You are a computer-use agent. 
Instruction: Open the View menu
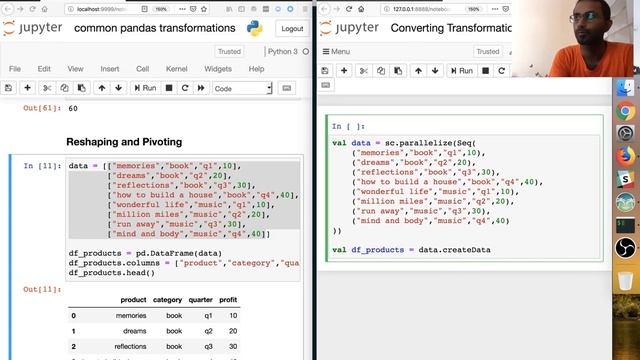pyautogui.click(x=76, y=69)
